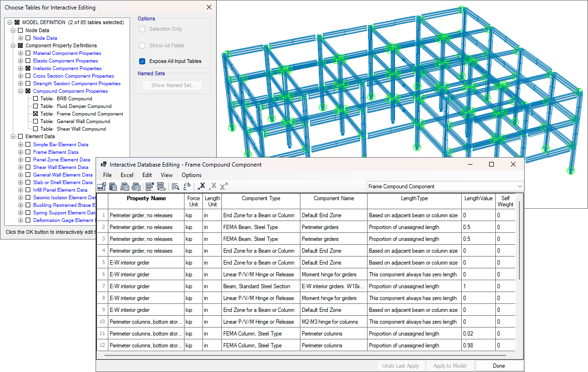The height and width of the screenshot is (372, 588).
Task: Uncheck the Inelastic Component Properties checkbox
Action: [28, 68]
